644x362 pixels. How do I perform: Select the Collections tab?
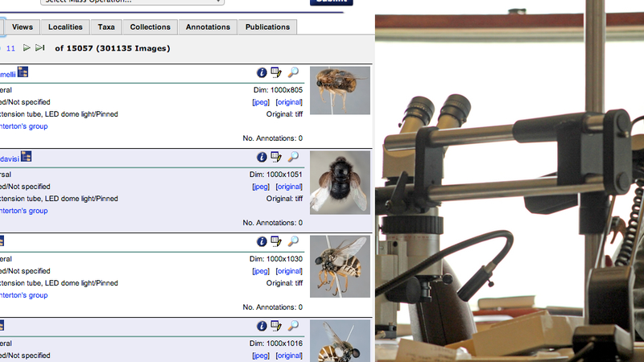point(150,27)
